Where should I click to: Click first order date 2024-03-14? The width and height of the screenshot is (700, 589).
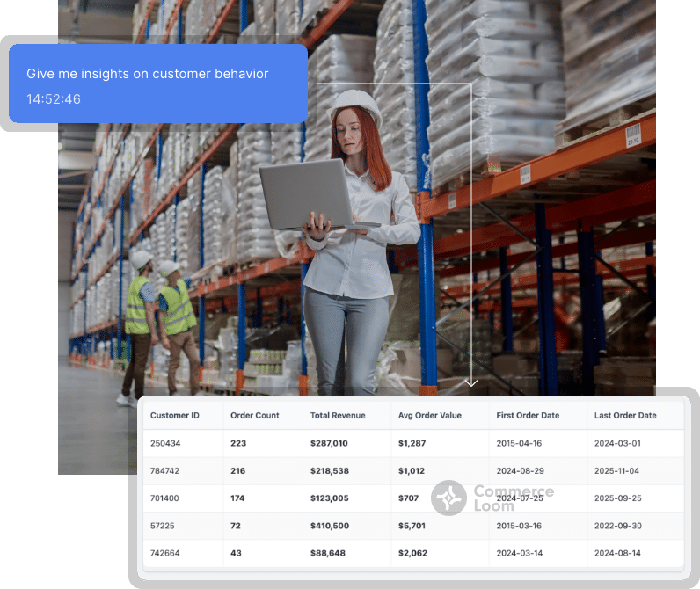click(x=520, y=553)
